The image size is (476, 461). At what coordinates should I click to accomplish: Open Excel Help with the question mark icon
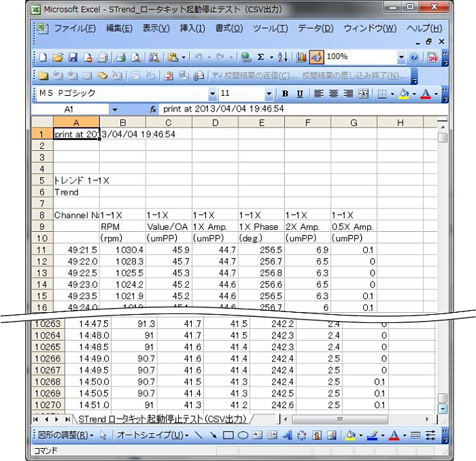(x=414, y=57)
